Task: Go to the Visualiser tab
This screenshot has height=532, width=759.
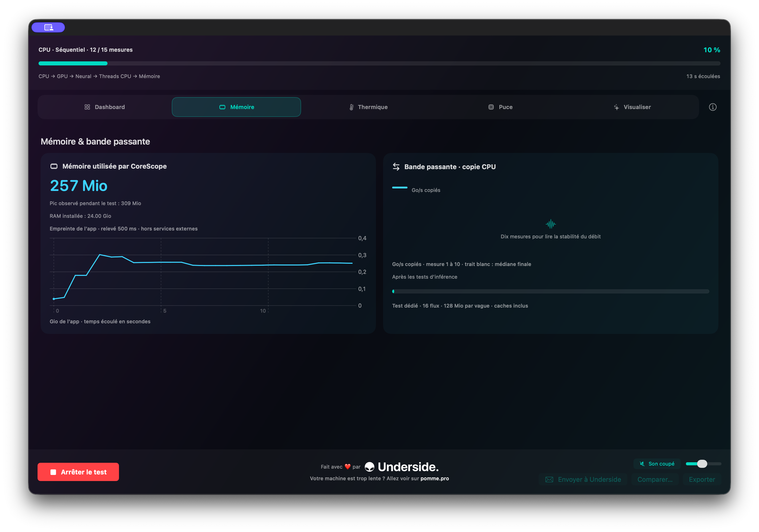Action: pos(632,107)
